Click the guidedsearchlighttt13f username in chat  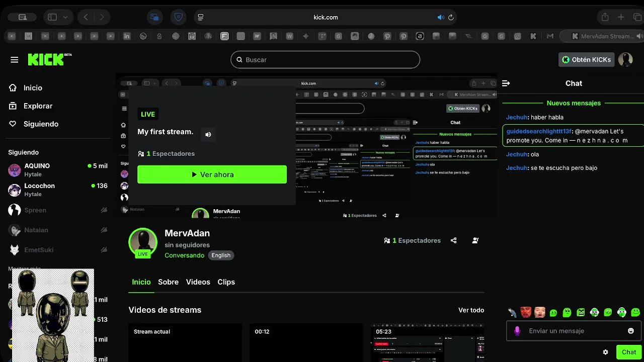539,131
